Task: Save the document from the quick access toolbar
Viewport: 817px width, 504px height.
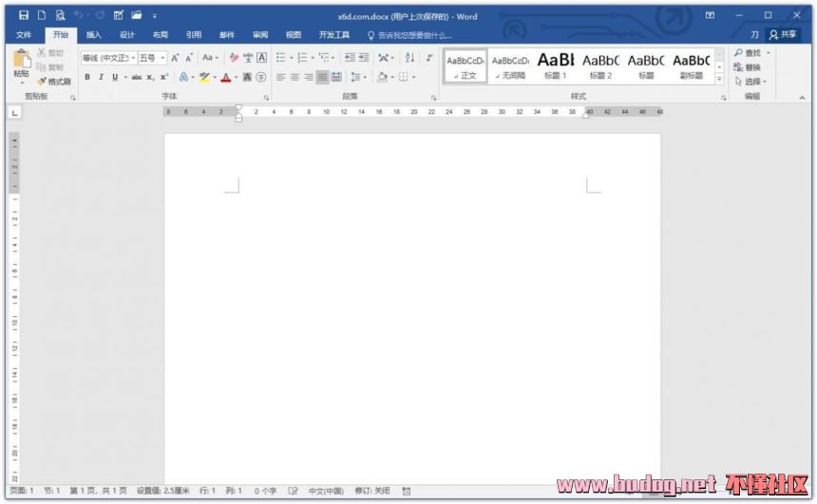Action: [x=24, y=15]
